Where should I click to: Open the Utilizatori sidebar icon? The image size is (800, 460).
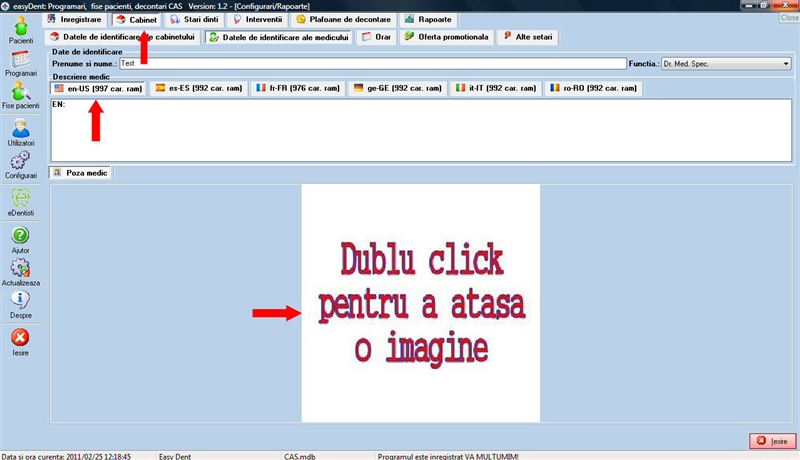click(x=20, y=129)
